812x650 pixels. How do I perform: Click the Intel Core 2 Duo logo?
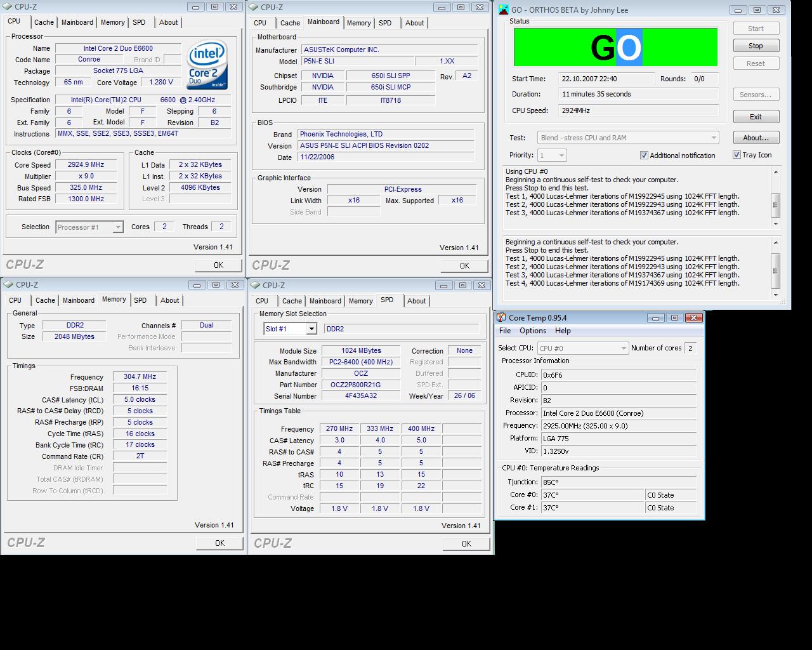[207, 66]
